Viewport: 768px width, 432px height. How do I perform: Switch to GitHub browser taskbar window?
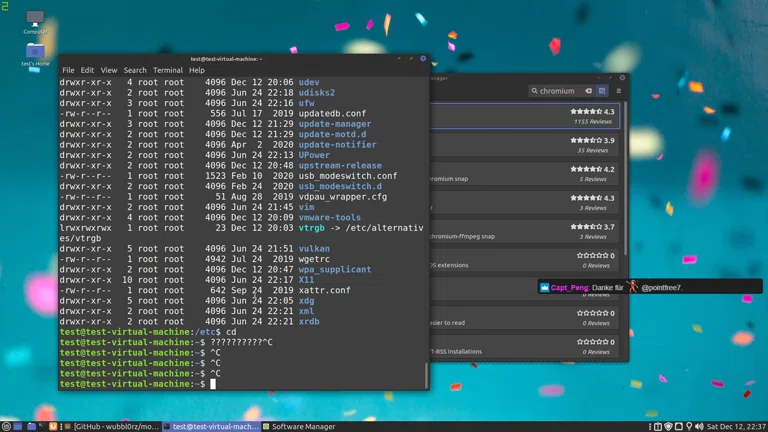click(112, 427)
